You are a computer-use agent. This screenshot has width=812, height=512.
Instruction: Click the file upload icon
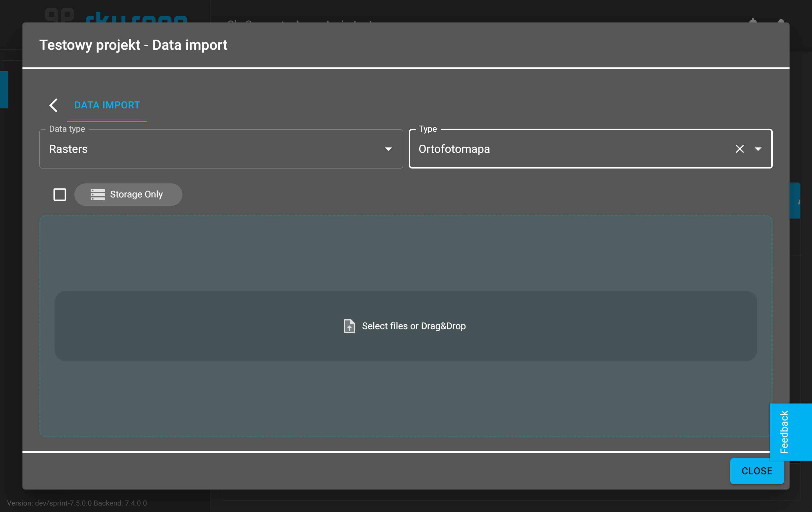coord(349,326)
